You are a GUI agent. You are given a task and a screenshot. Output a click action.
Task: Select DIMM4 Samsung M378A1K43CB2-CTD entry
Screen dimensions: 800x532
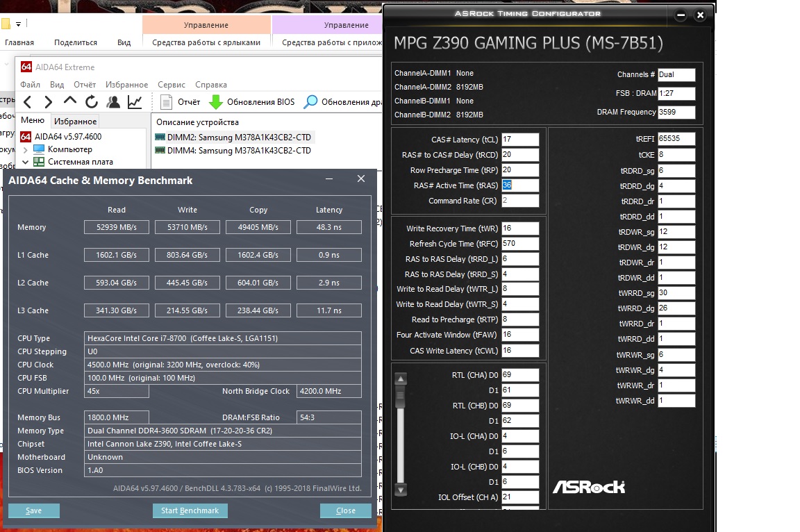click(233, 151)
